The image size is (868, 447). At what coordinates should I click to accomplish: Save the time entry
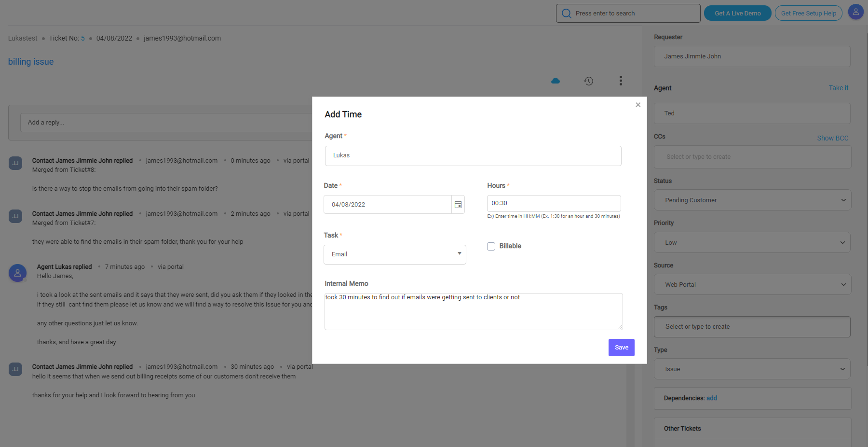tap(622, 348)
